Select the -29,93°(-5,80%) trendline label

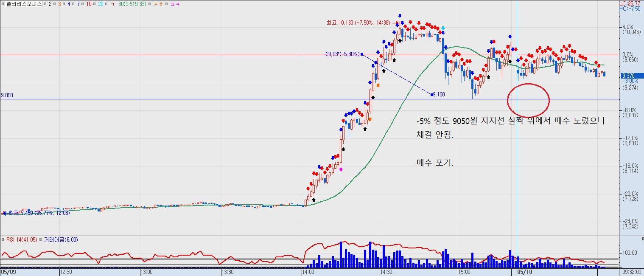341,54
